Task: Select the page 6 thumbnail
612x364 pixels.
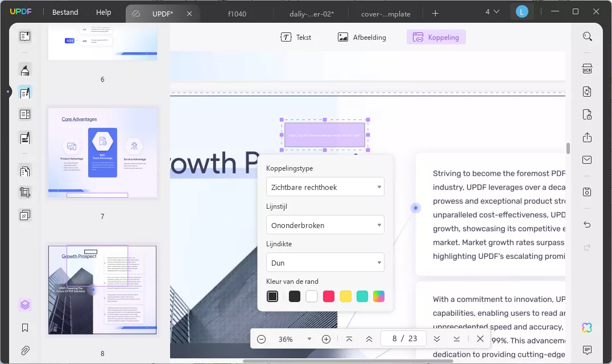Action: [102, 44]
